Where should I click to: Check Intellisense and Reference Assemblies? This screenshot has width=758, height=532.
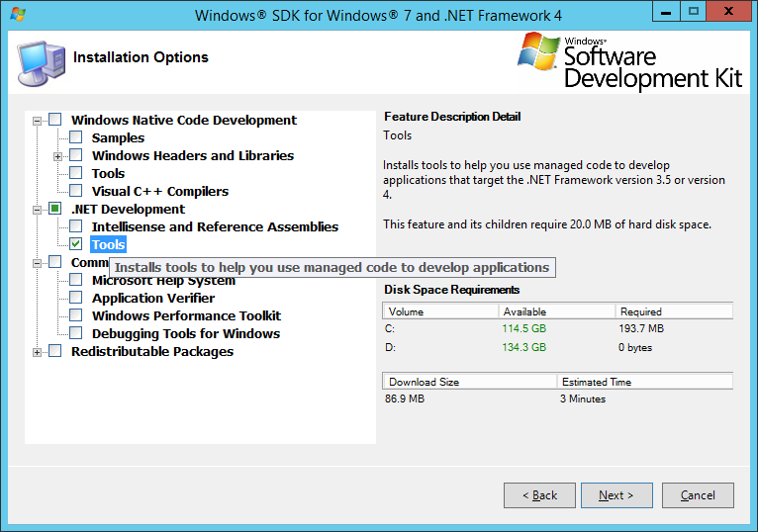[x=76, y=226]
